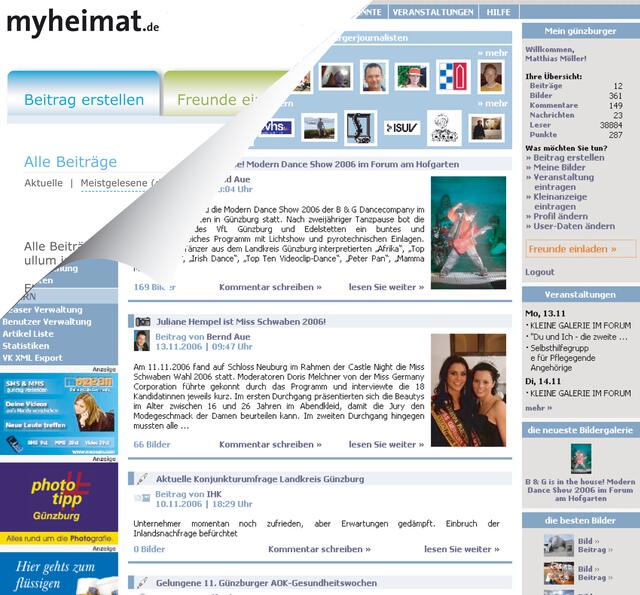The width and height of the screenshot is (640, 595).
Task: Click the Beiträge count row in Übersicht
Action: pyautogui.click(x=576, y=86)
